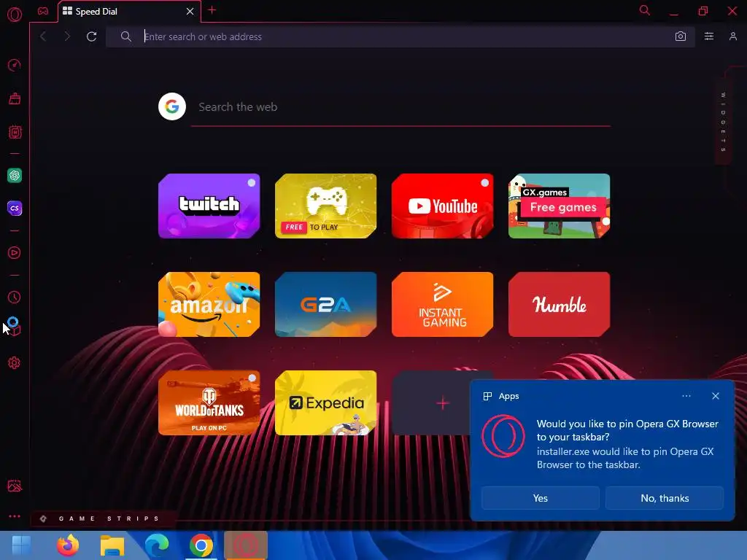Open sidebar three-dot setup menu
This screenshot has width=747, height=560.
click(15, 516)
